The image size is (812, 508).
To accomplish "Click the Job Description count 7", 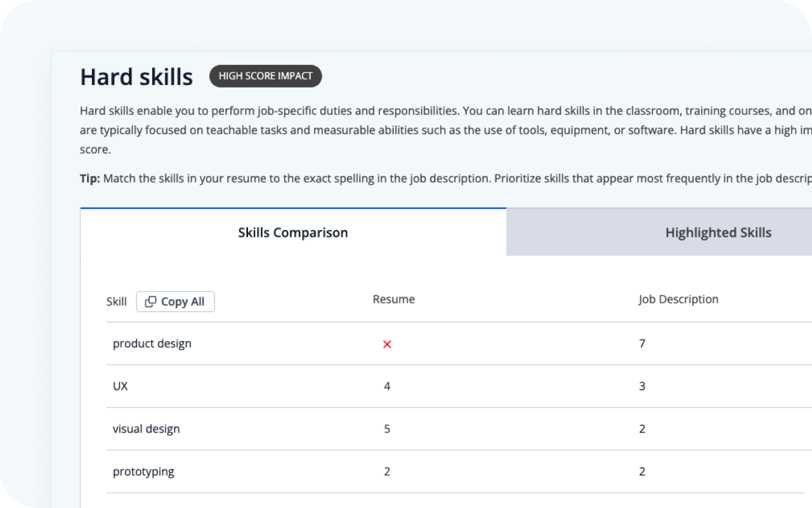I will tap(642, 344).
